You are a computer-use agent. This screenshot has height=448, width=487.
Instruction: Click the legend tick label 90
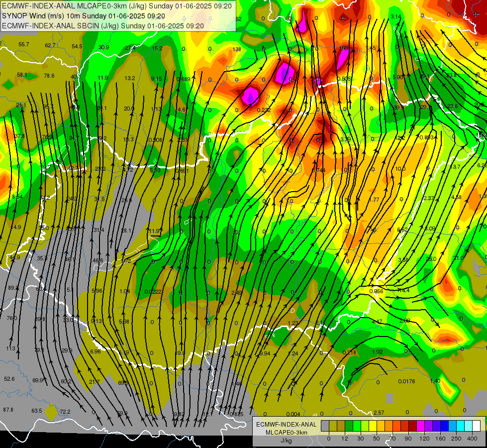[408, 439]
